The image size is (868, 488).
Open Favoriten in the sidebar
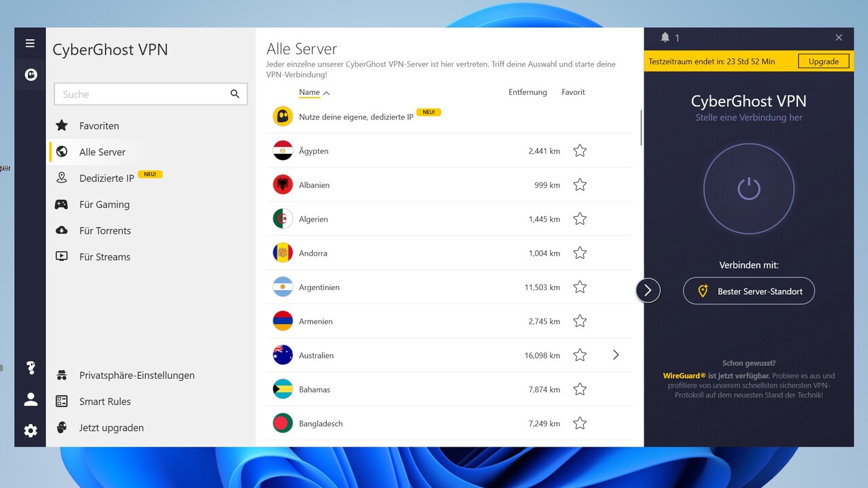coord(99,125)
